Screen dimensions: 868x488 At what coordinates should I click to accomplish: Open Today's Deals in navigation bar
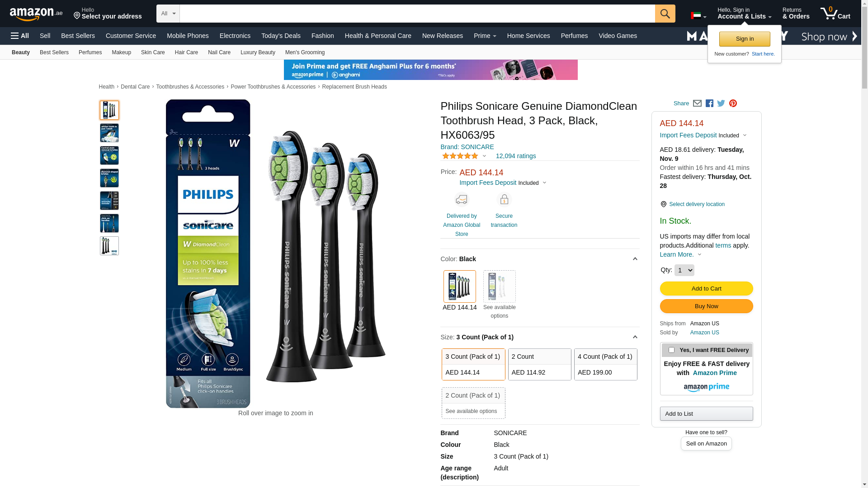[x=281, y=36]
